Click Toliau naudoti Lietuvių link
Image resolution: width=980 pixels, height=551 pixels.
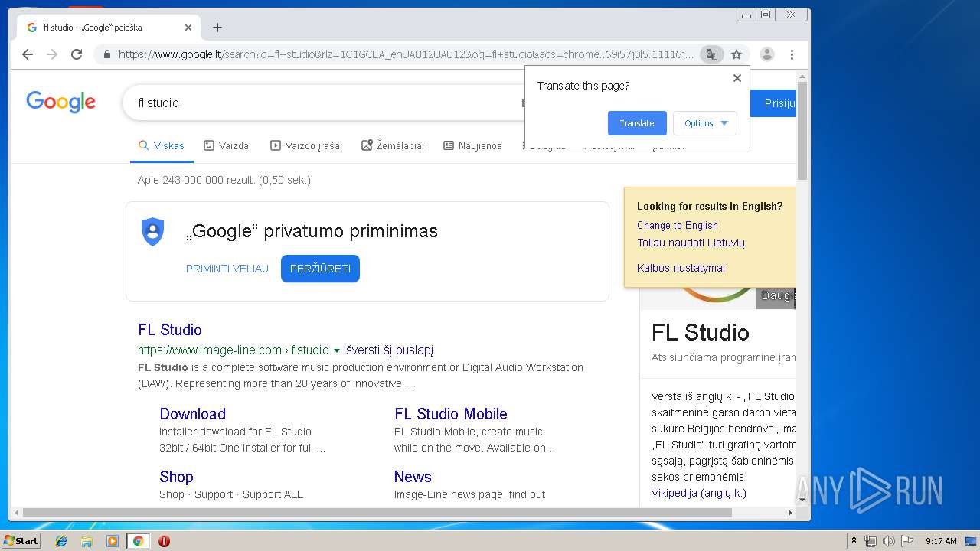point(691,243)
